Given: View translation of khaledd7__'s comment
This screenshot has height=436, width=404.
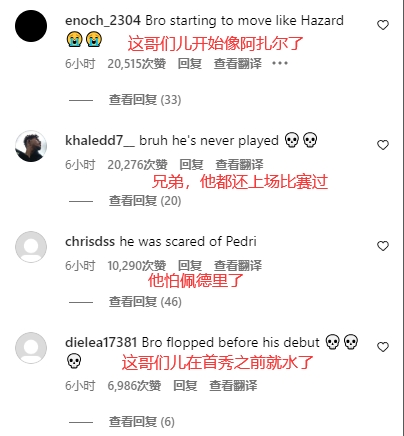Looking at the screenshot, I should tap(239, 164).
